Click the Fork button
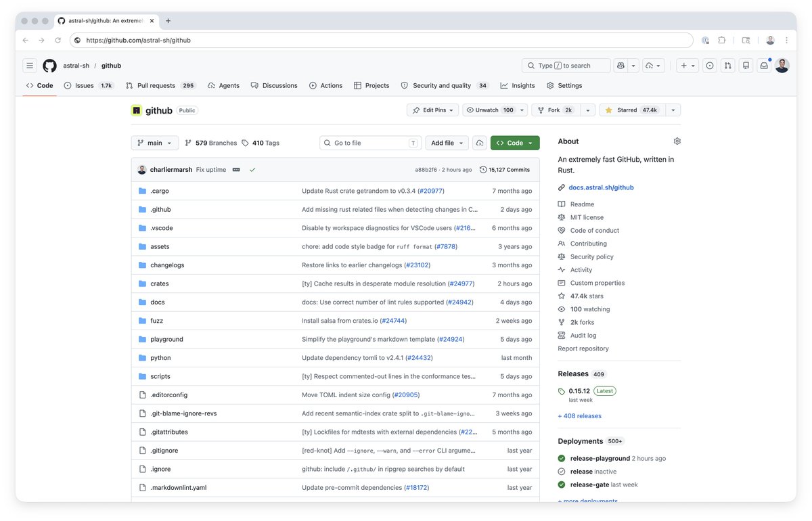This screenshot has width=812, height=521. click(x=556, y=110)
